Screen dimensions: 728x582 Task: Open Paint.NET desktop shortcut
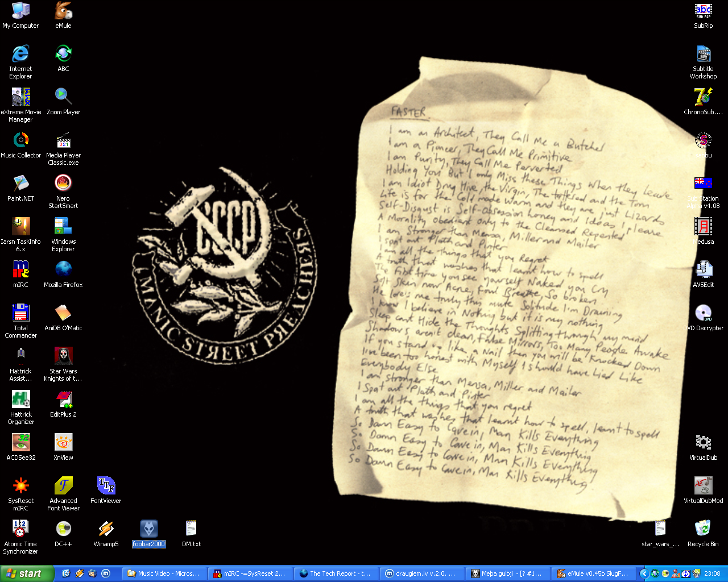click(x=20, y=188)
